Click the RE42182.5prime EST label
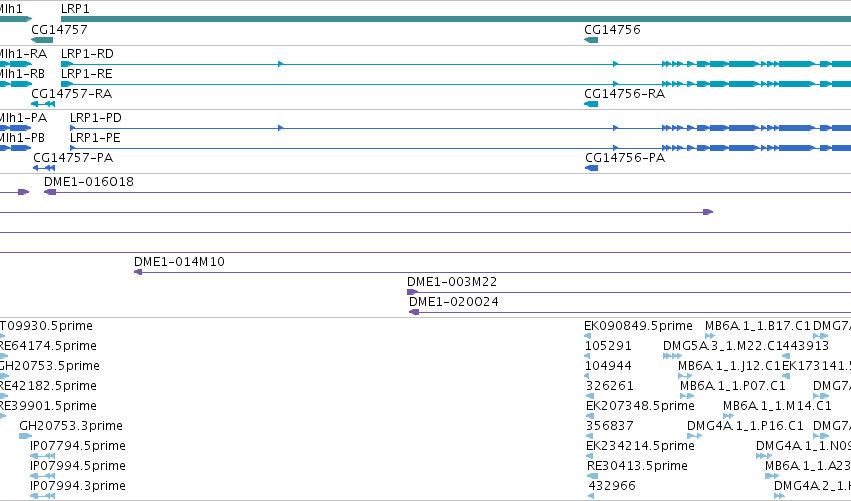Screen dimensions: 851x501 [48, 386]
